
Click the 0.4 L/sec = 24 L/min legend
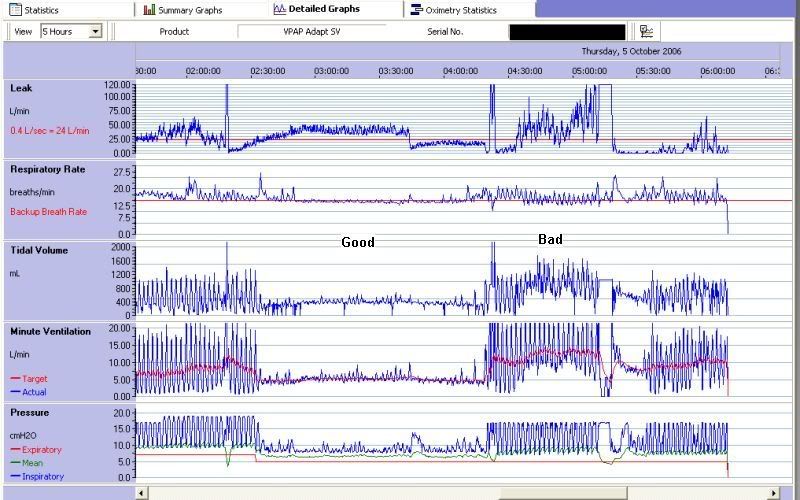[49, 131]
